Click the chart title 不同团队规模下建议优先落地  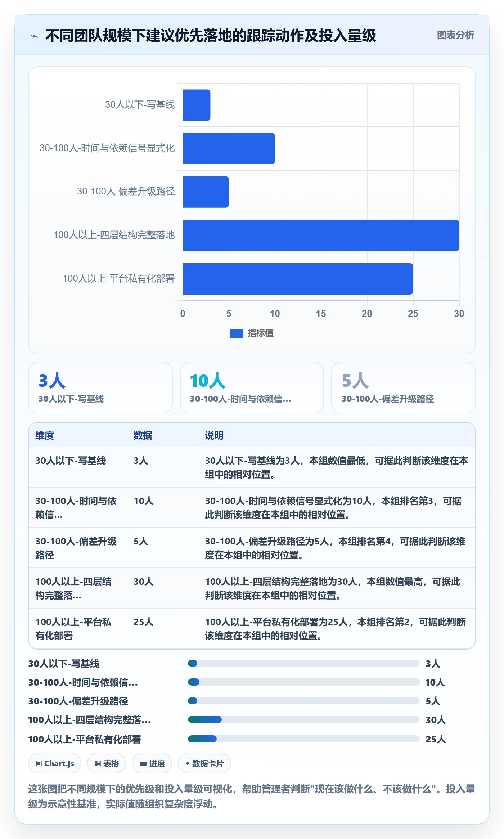click(x=211, y=36)
